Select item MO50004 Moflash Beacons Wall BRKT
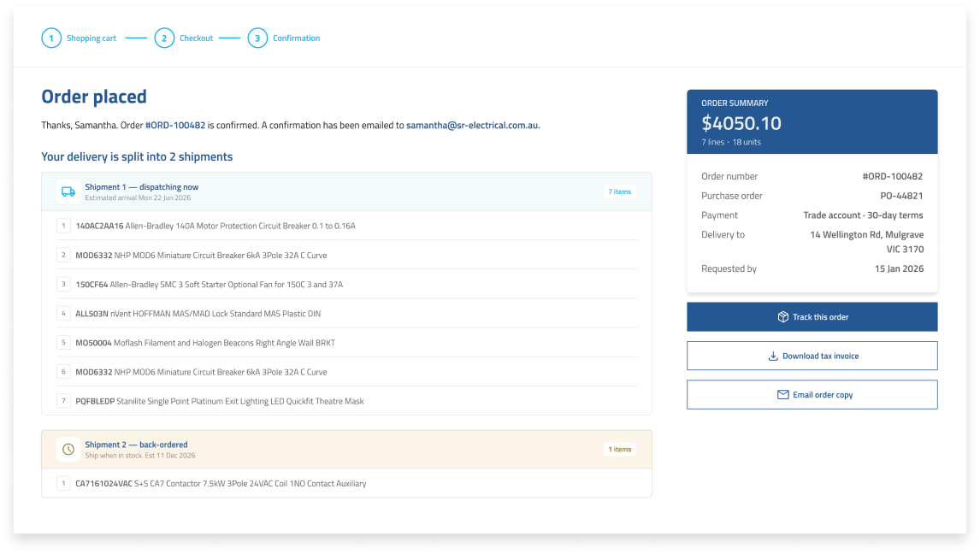This screenshot has height=554, width=980. point(346,342)
